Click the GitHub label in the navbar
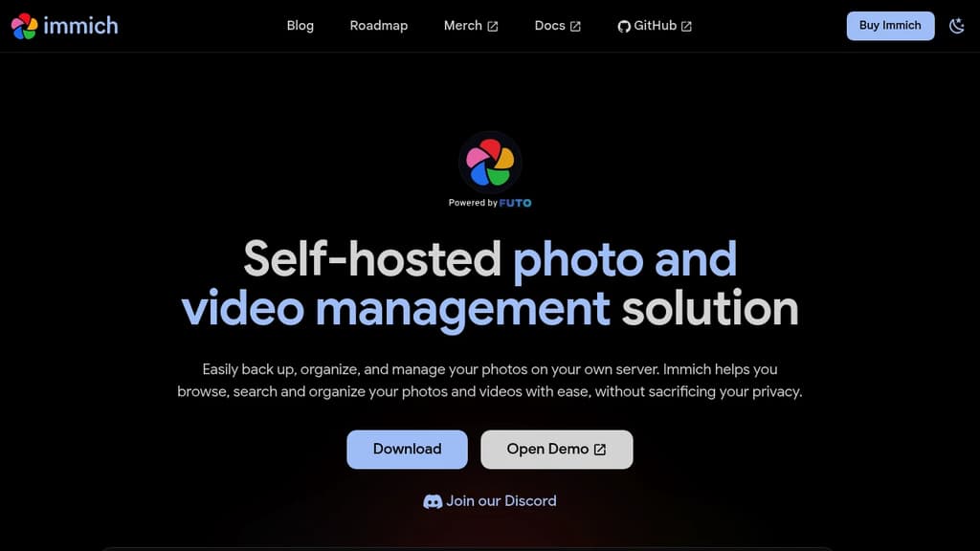This screenshot has height=551, width=980. pyautogui.click(x=655, y=26)
